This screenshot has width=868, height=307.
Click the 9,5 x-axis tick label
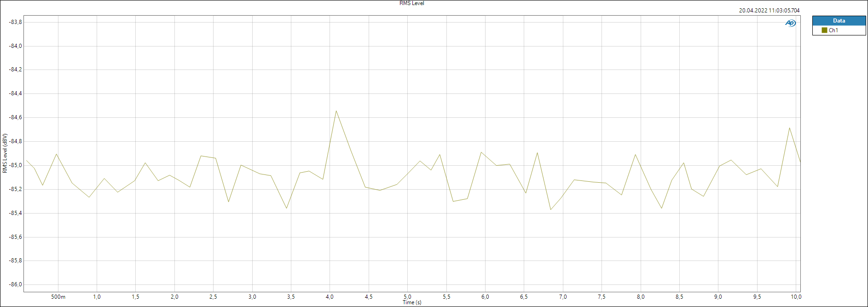(757, 297)
